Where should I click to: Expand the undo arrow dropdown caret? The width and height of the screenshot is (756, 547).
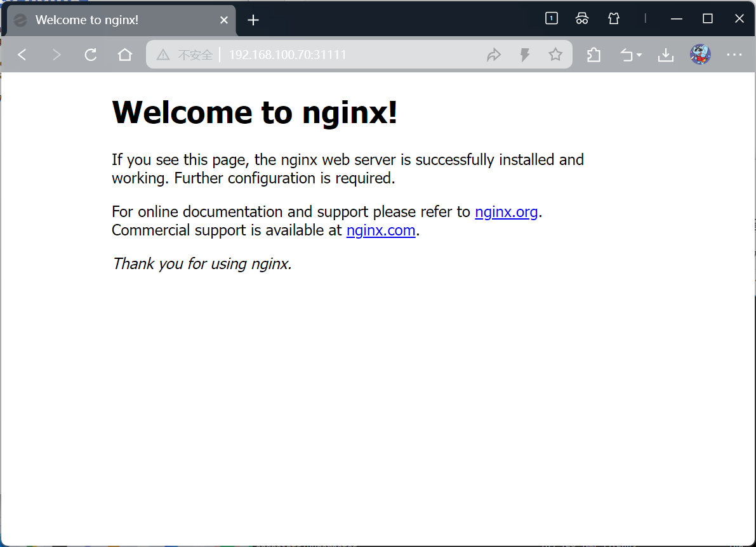(x=639, y=55)
